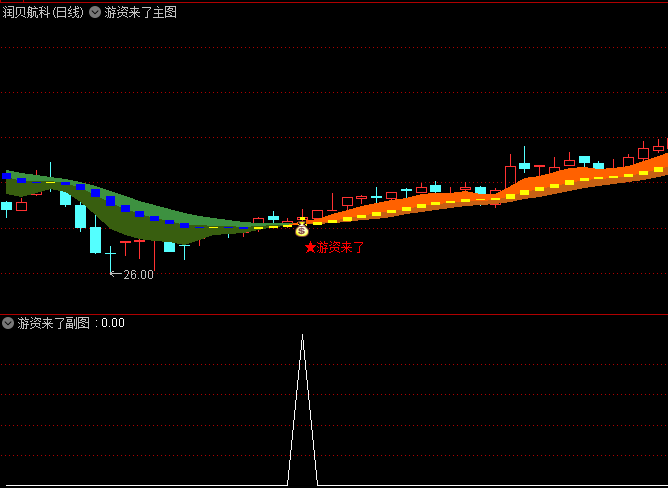Select the stock title 润贝航科(日线)

click(43, 12)
